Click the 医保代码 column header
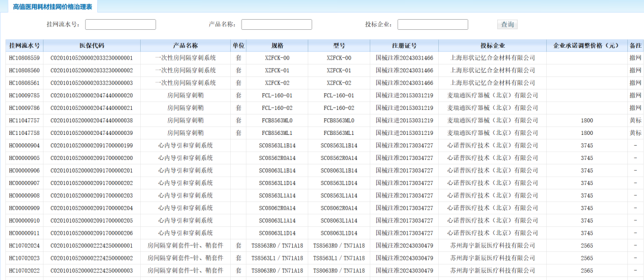The image size is (644, 280). [92, 45]
